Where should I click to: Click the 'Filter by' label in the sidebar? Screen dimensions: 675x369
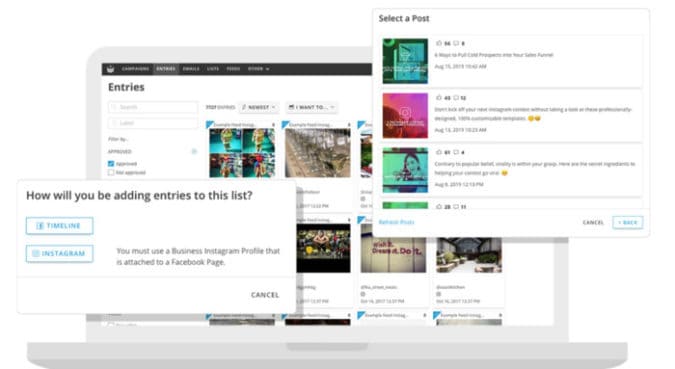(x=118, y=139)
